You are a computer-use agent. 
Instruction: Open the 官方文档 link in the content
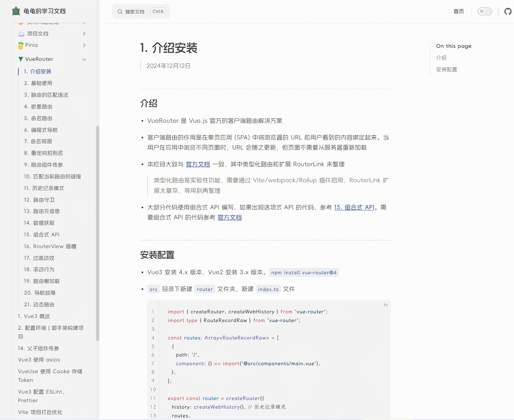click(197, 164)
